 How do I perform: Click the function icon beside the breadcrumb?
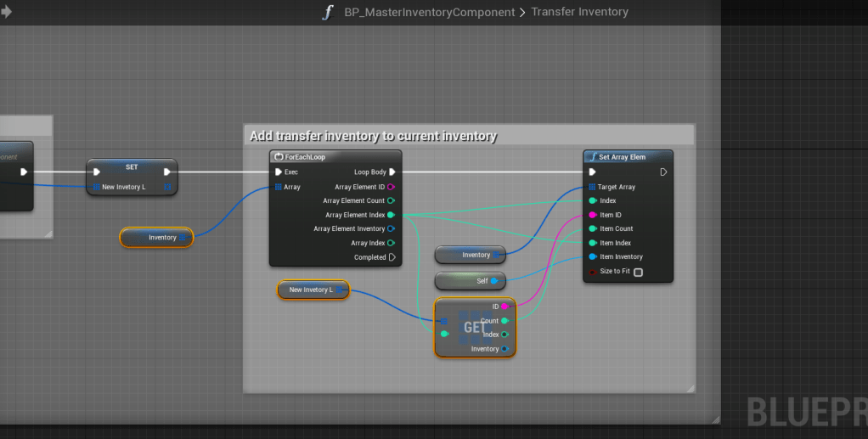329,12
